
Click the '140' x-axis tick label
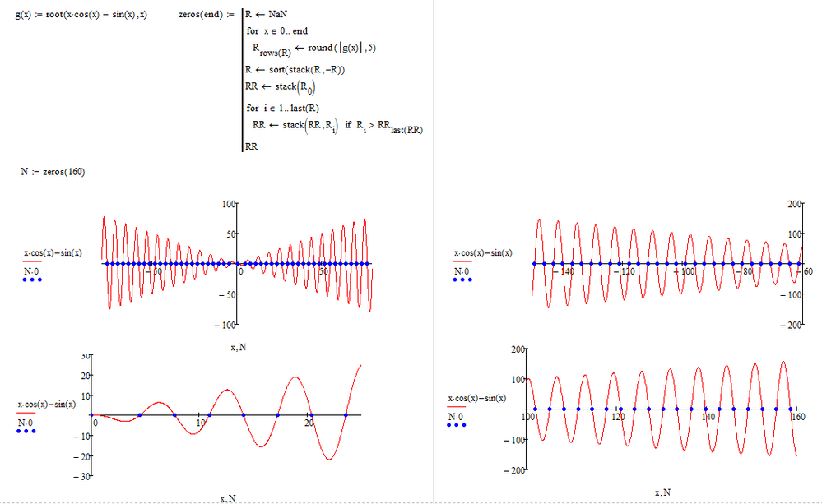pos(708,417)
